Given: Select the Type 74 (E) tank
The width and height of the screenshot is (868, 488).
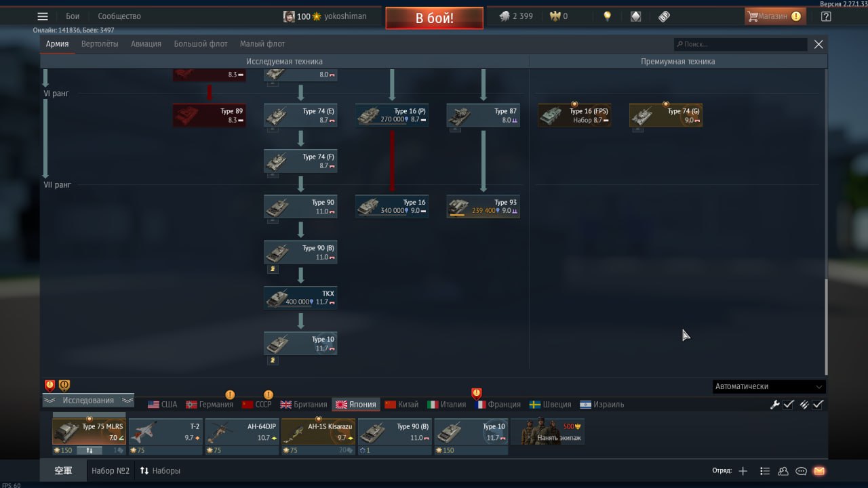Looking at the screenshot, I should 300,115.
